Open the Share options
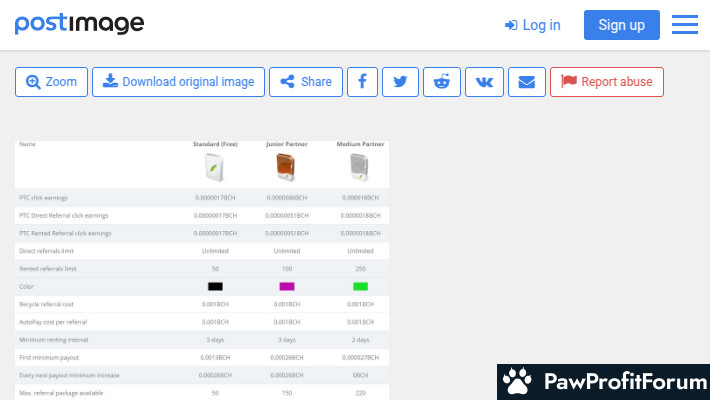 pyautogui.click(x=306, y=82)
